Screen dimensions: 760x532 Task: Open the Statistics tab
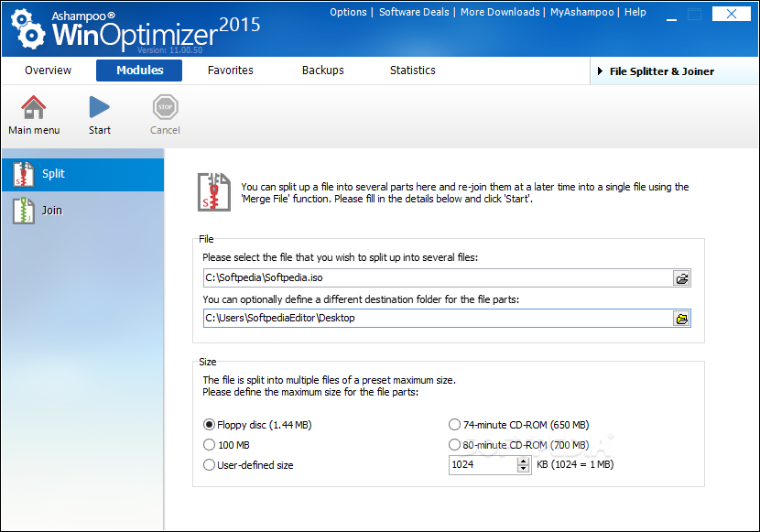click(412, 71)
